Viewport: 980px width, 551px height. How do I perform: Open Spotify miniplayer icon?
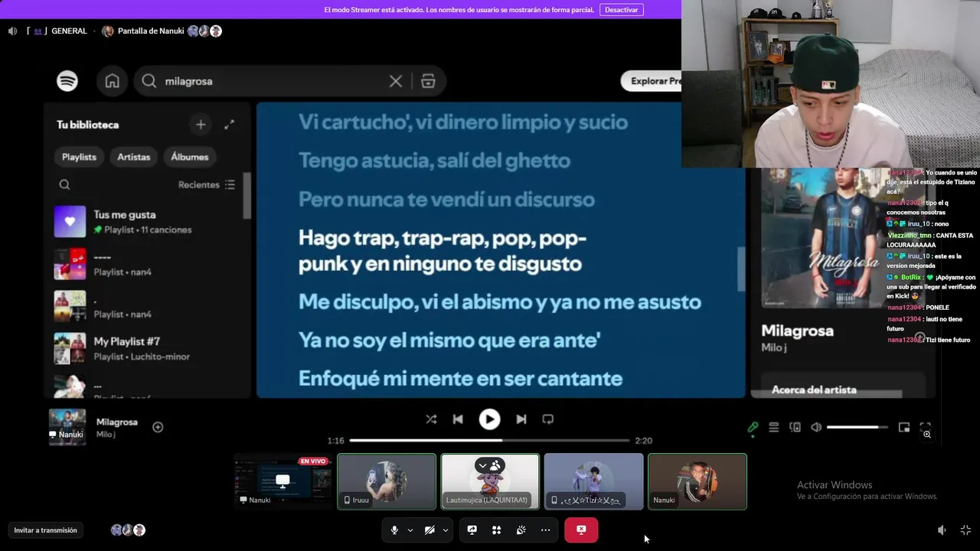[904, 428]
